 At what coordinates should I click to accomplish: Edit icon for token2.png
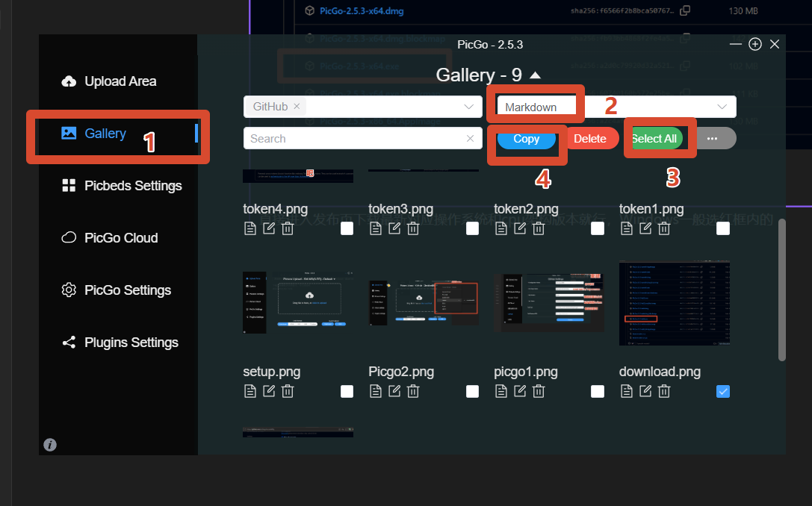pyautogui.click(x=519, y=228)
